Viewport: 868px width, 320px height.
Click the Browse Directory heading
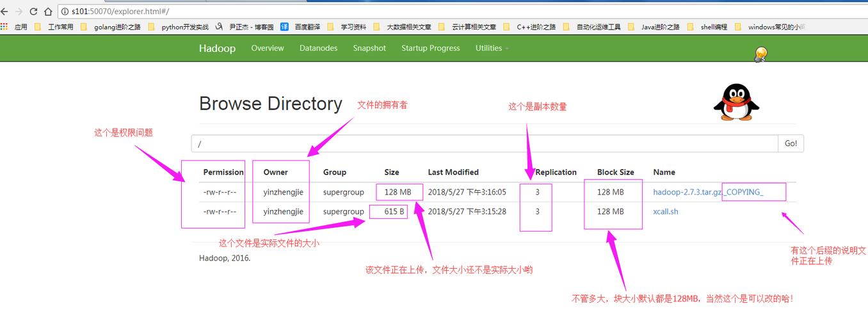tap(271, 104)
